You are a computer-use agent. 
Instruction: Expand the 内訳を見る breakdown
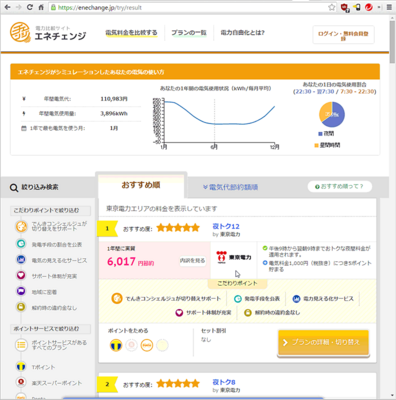coord(192,261)
